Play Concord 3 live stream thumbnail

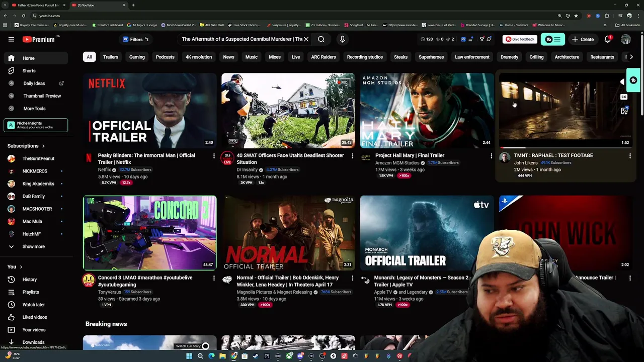pyautogui.click(x=149, y=233)
